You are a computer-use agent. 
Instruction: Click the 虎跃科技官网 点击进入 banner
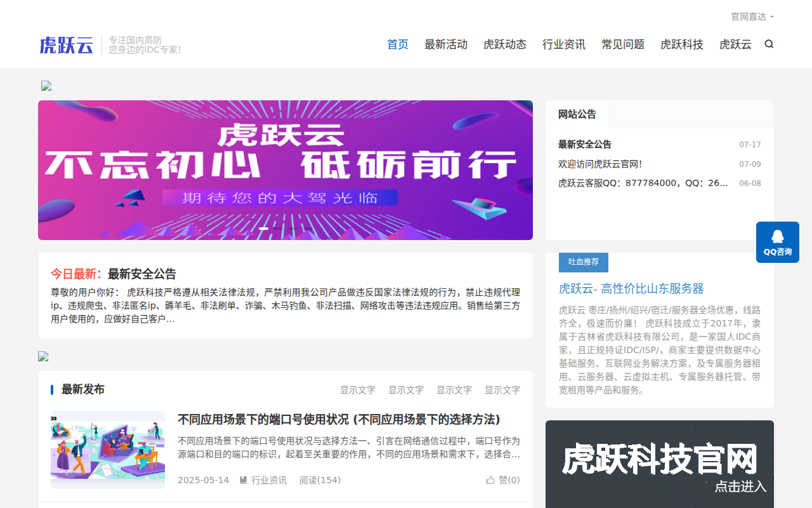[x=660, y=464]
